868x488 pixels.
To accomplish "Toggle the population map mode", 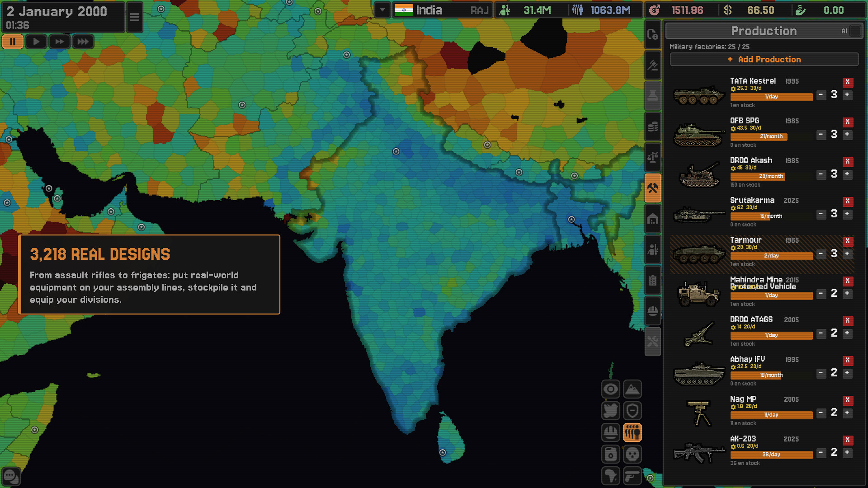I will point(632,432).
